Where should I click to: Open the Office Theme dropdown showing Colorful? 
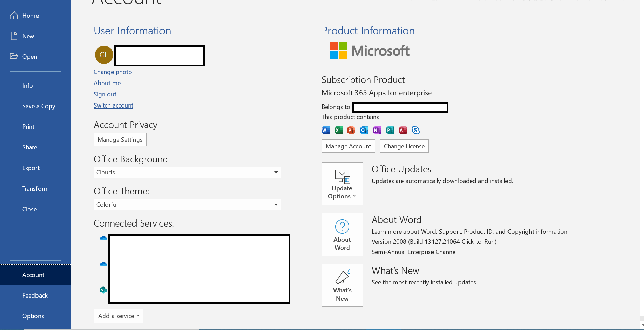coord(188,205)
